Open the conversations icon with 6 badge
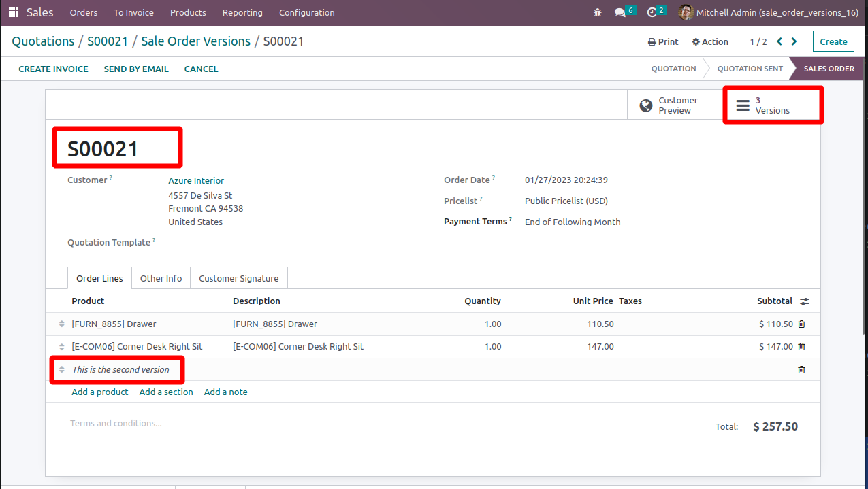Viewport: 868px width, 489px height. (x=624, y=12)
